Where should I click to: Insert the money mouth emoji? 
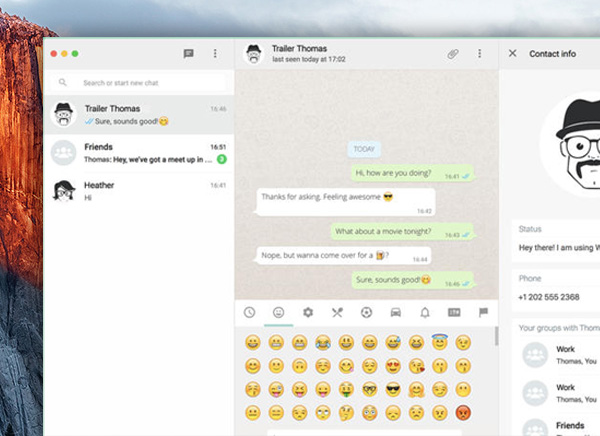pos(346,390)
